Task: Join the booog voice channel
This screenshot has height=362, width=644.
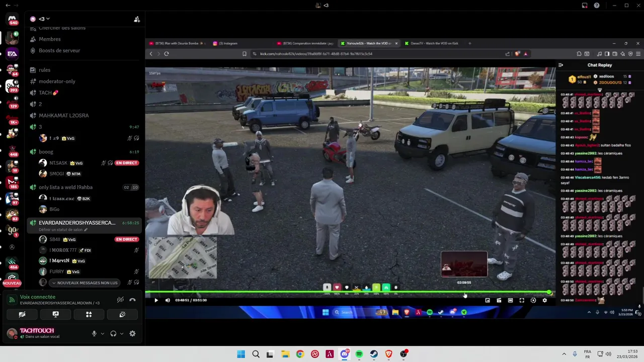Action: coord(46,151)
